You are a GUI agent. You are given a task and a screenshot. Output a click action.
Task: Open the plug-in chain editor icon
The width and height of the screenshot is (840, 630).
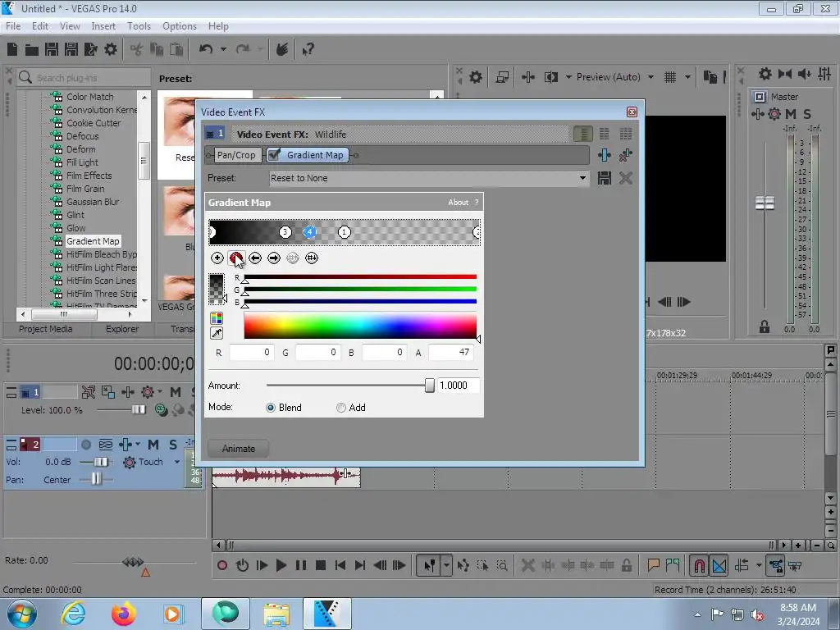(605, 155)
